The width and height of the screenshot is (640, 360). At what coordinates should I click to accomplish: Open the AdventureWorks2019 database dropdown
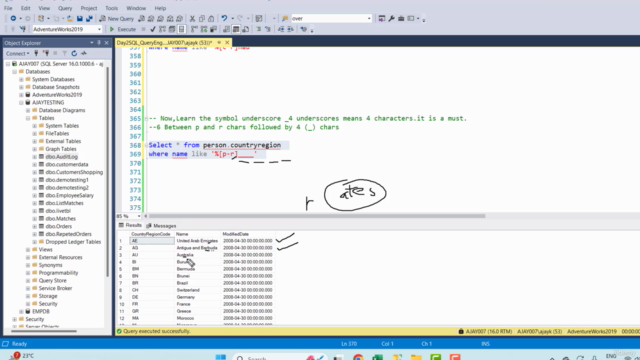click(x=99, y=29)
